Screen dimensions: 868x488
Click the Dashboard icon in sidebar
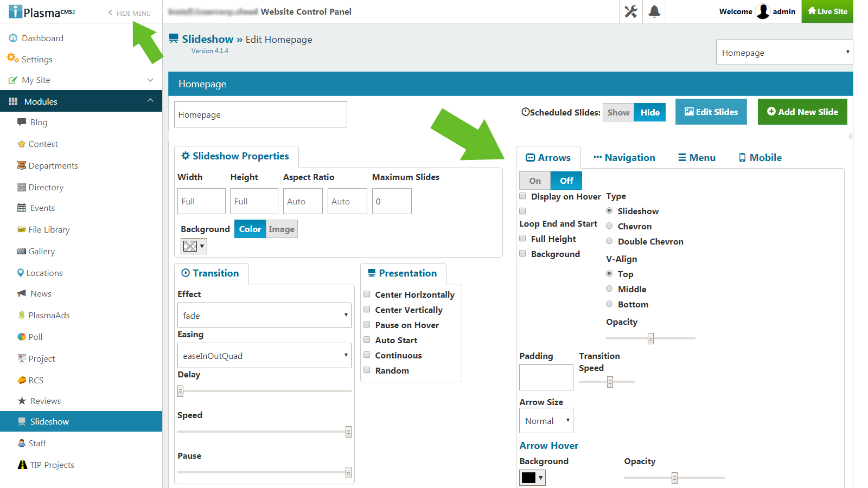[x=13, y=38]
